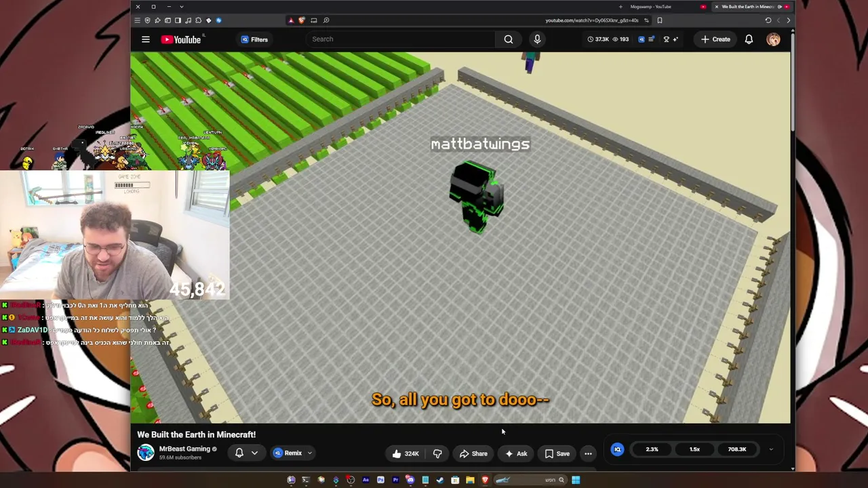
Task: Click the 2.3% vidIQ stat pill
Action: click(652, 449)
